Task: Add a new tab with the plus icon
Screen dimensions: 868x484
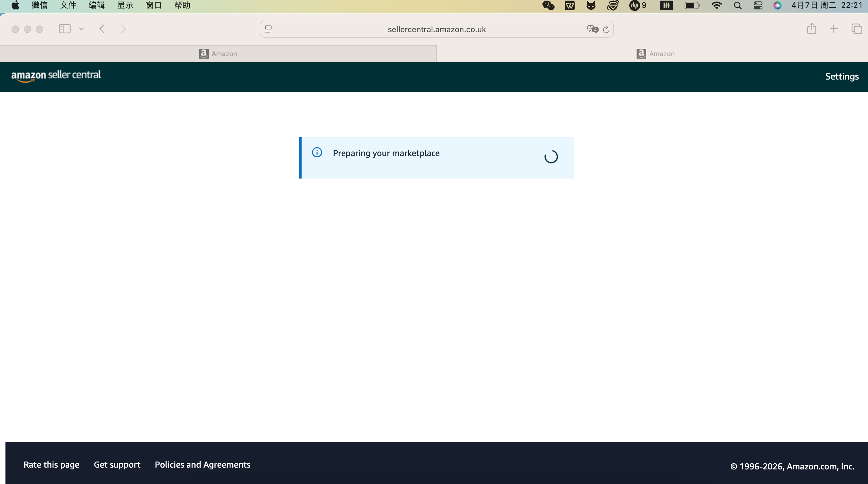Action: (x=834, y=29)
